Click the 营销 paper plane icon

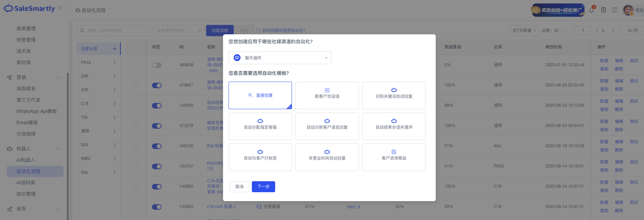tap(10, 78)
